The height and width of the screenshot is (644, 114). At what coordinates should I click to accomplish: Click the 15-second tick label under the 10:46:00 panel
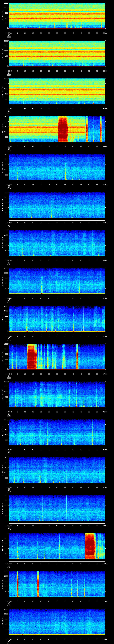coord(33,374)
